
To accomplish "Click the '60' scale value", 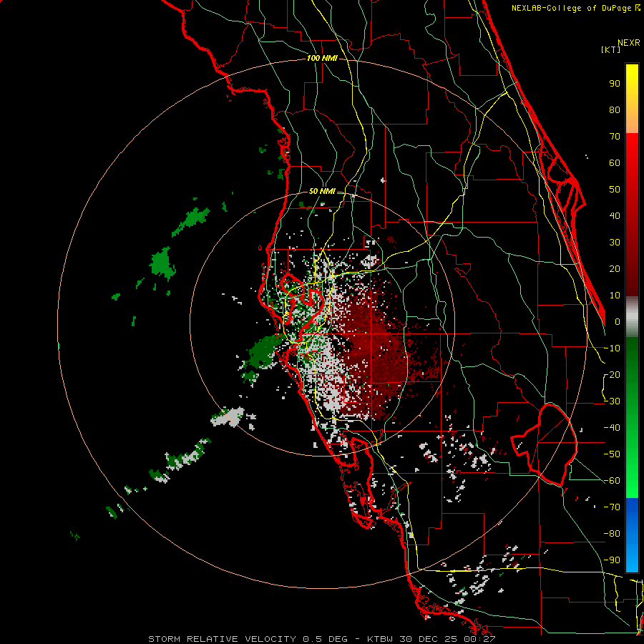I will (x=615, y=162).
